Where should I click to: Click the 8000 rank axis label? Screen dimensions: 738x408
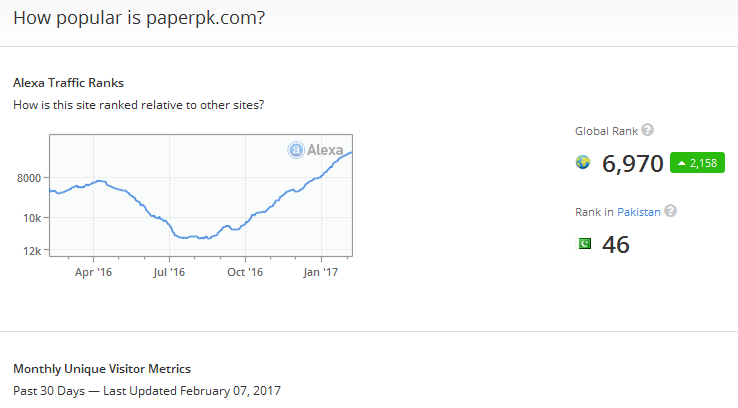pyautogui.click(x=29, y=178)
